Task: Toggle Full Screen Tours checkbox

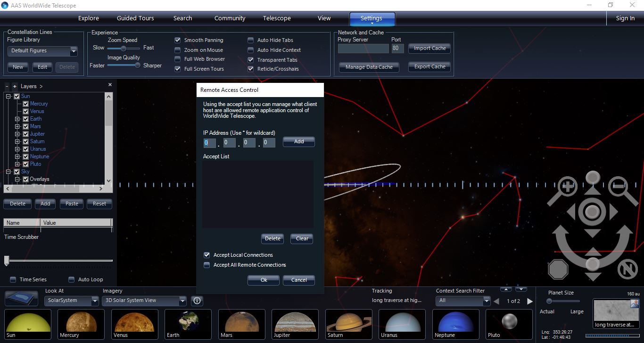Action: coord(178,69)
